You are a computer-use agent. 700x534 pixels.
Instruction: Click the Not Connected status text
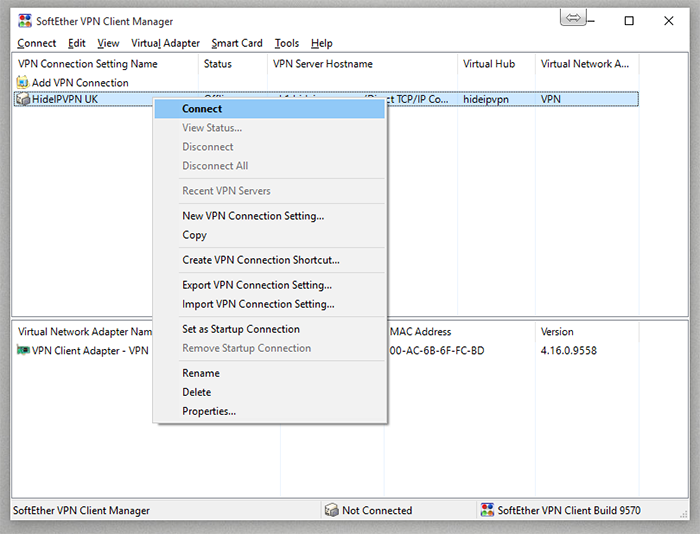tap(377, 510)
